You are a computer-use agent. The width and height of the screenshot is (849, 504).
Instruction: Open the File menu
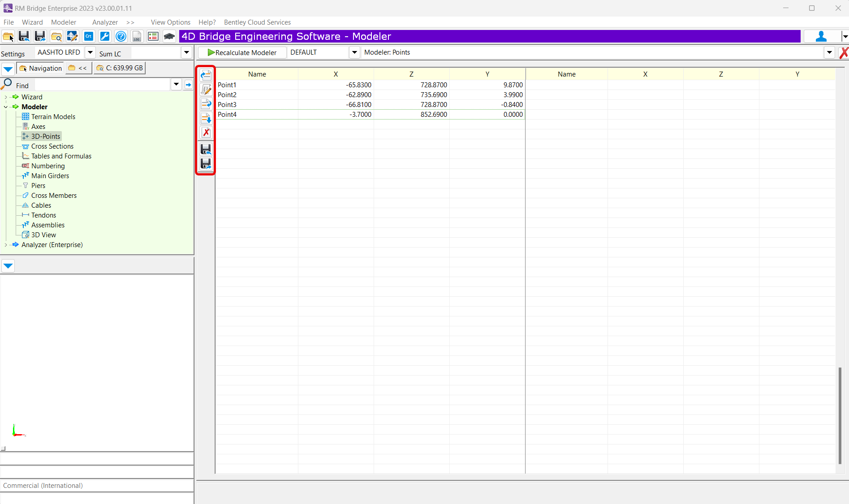click(x=9, y=22)
